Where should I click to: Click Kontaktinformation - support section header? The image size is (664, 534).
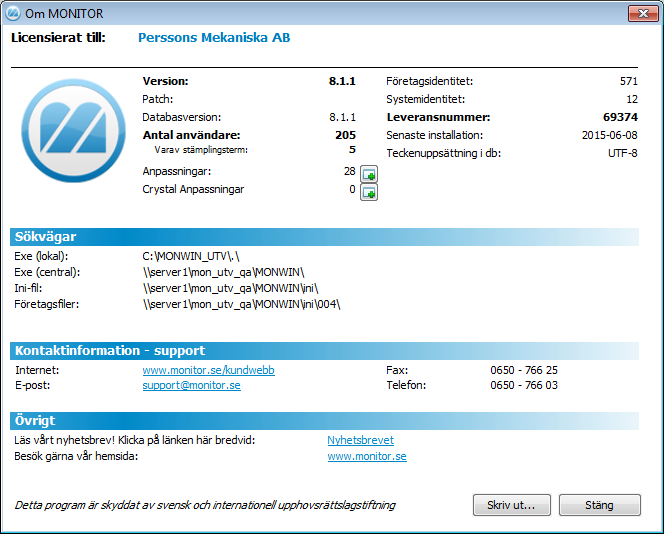pyautogui.click(x=324, y=351)
